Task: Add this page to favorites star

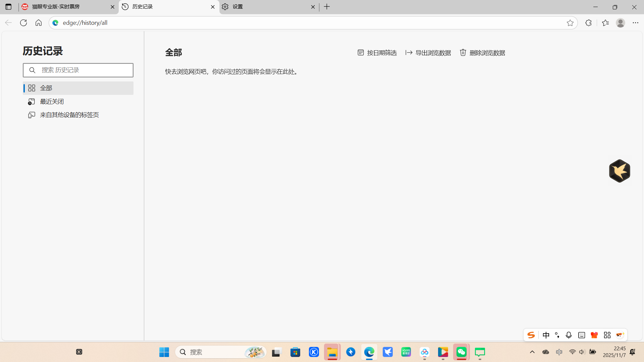Action: [x=570, y=23]
